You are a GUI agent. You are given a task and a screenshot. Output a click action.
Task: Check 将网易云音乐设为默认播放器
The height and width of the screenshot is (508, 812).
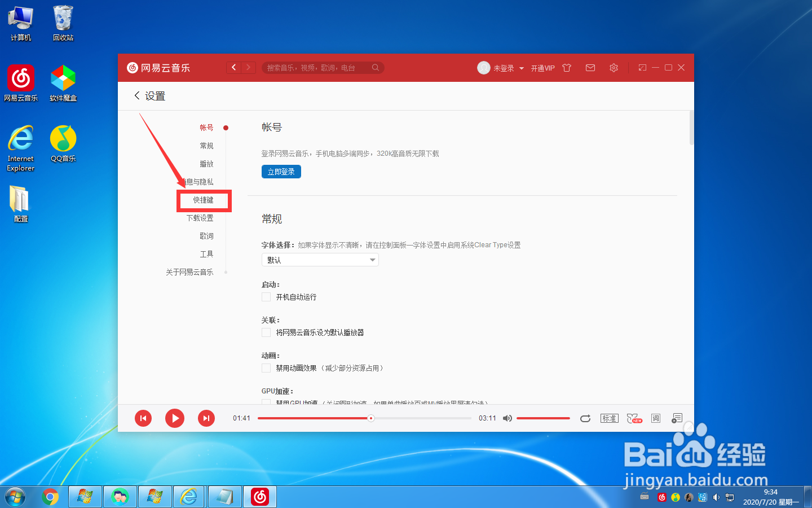[x=266, y=332]
